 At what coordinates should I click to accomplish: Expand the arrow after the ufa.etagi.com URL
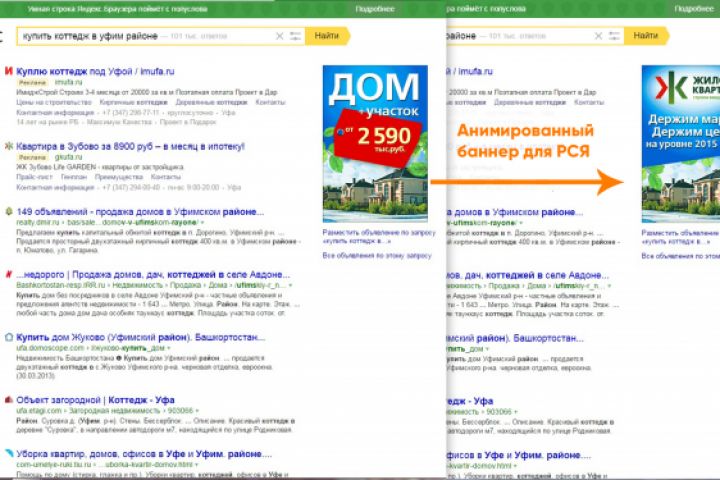197,411
